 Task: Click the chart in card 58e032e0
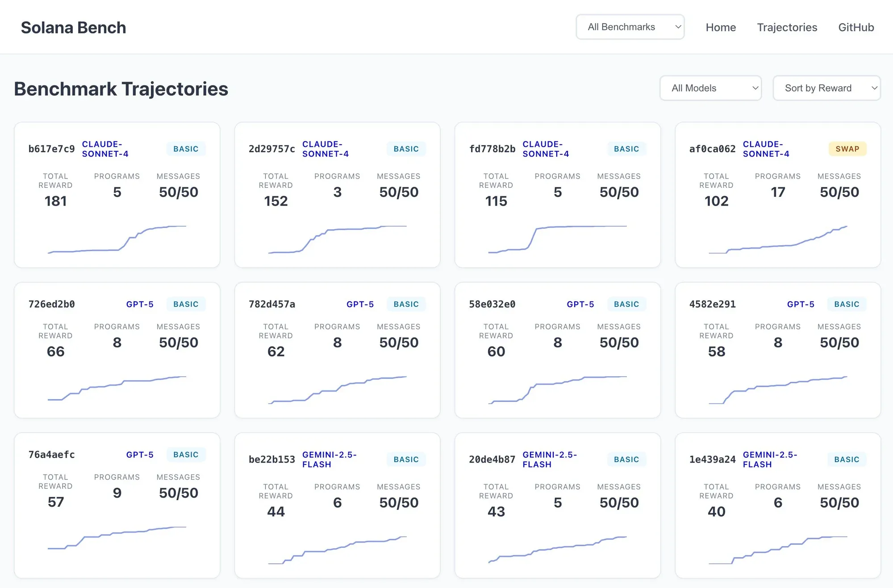click(x=557, y=389)
